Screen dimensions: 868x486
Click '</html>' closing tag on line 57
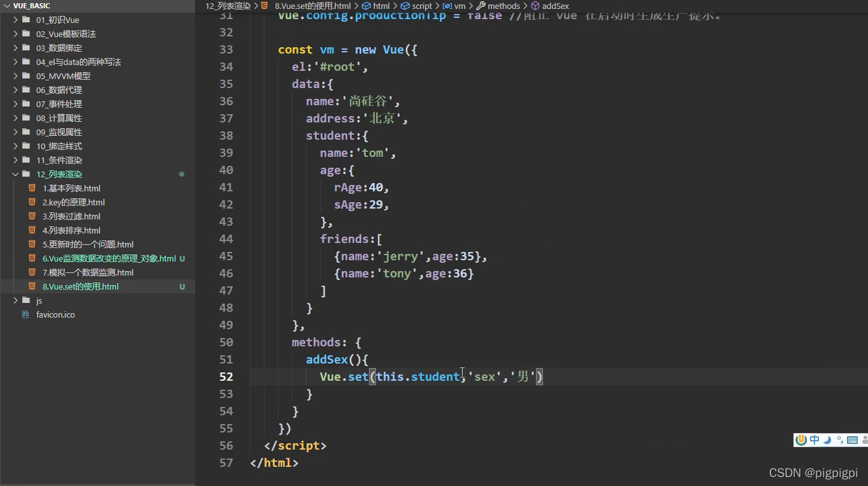click(274, 462)
